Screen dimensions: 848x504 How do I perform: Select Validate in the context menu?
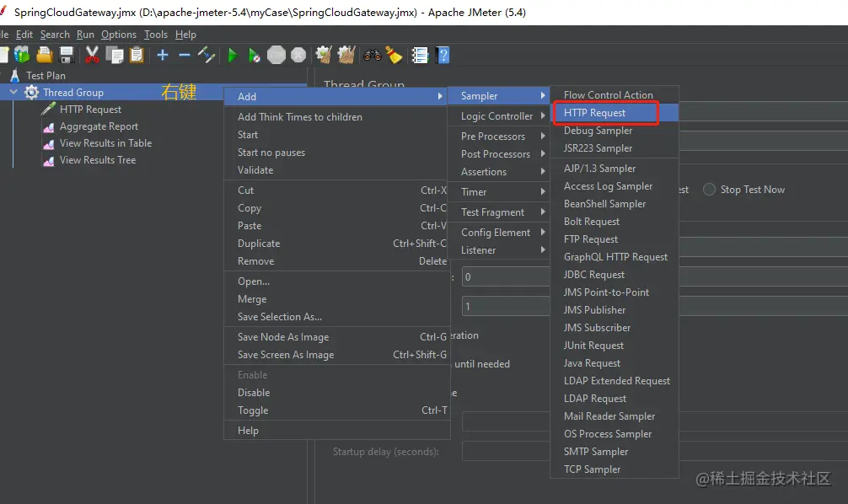pyautogui.click(x=337, y=170)
